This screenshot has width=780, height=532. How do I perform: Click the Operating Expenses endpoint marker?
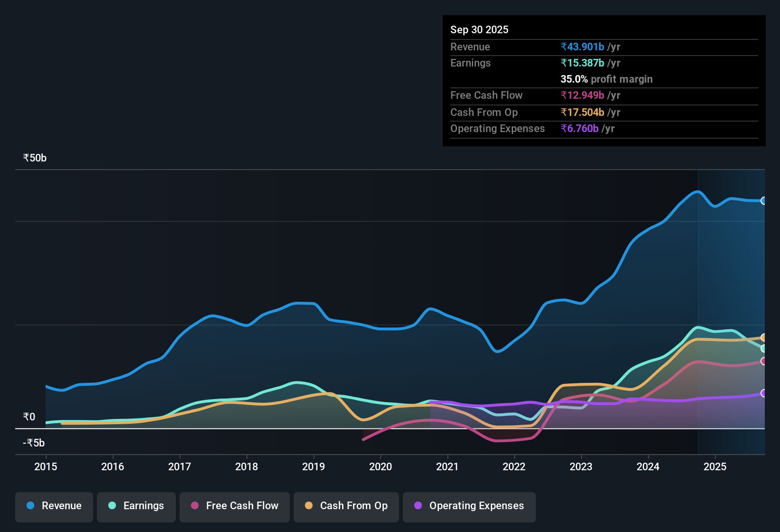click(764, 393)
